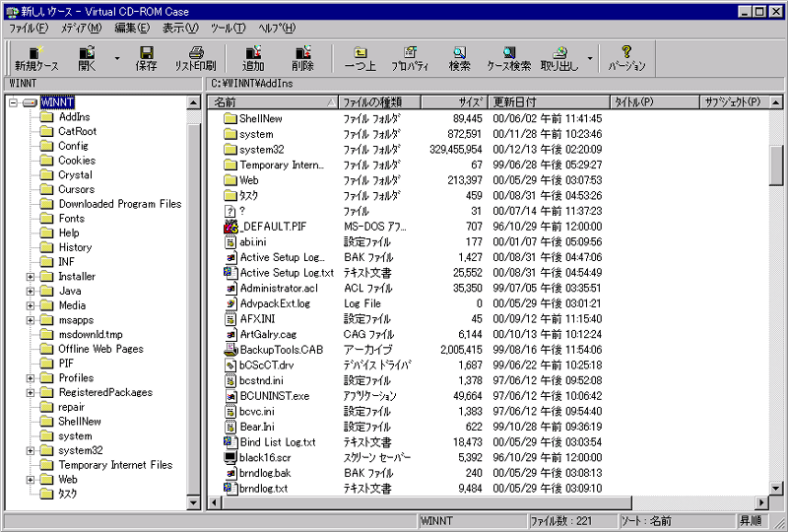The height and width of the screenshot is (532, 788).
Task: Sort by 更新日付 column header
Action: coord(549,102)
